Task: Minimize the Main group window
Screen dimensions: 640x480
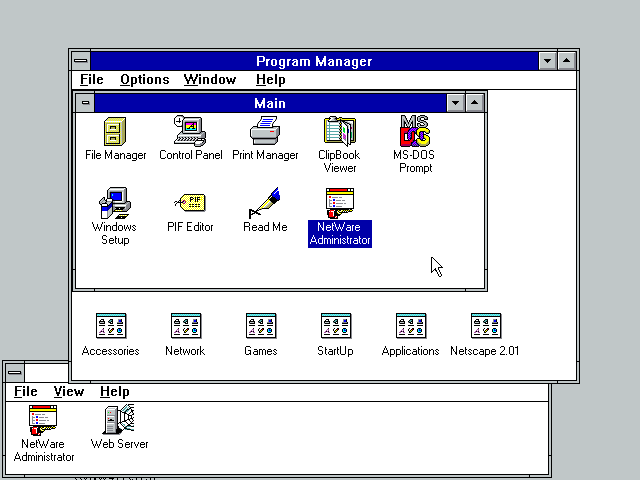Action: click(456, 102)
